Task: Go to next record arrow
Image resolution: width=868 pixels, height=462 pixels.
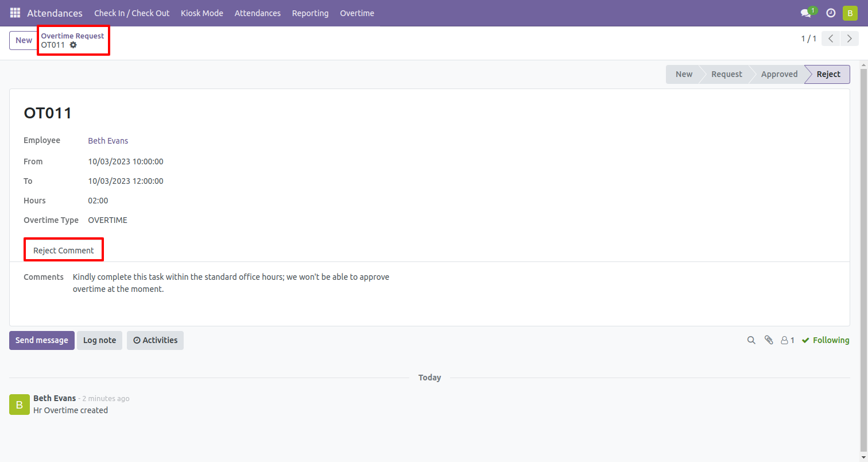Action: click(x=849, y=38)
